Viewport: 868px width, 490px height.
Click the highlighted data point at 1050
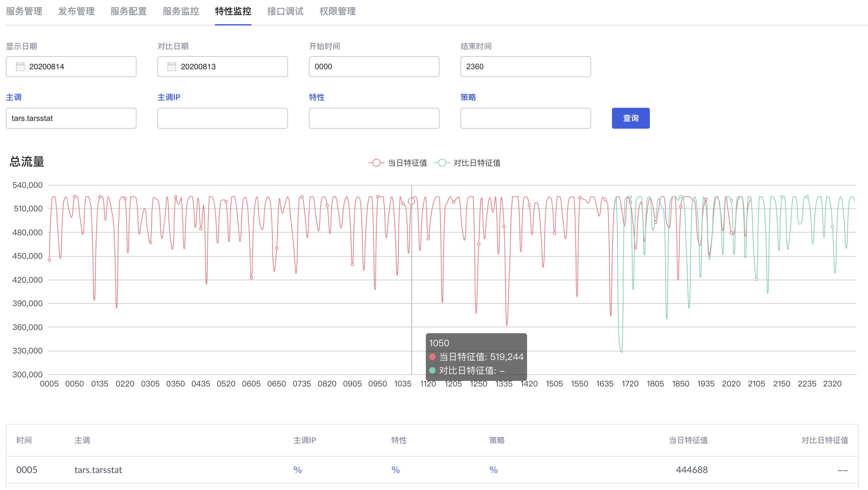[411, 202]
